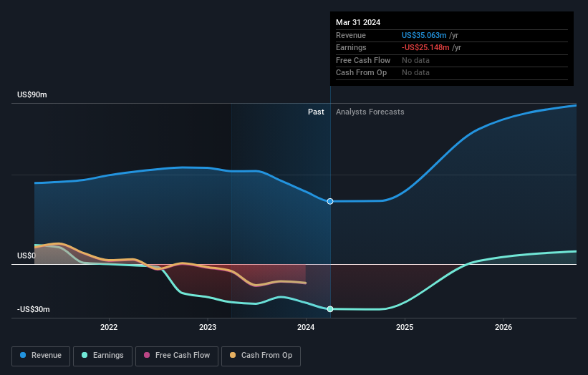588x375 pixels.
Task: Click the -US$30m y-axis label
Action: [x=34, y=309]
